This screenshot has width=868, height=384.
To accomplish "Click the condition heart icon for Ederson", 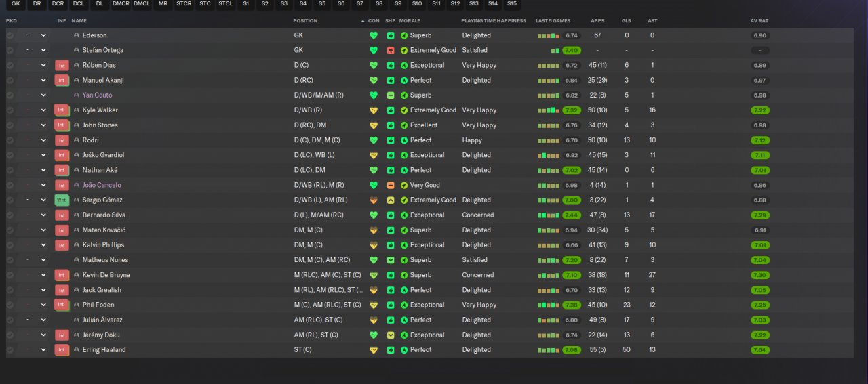I will coord(373,35).
